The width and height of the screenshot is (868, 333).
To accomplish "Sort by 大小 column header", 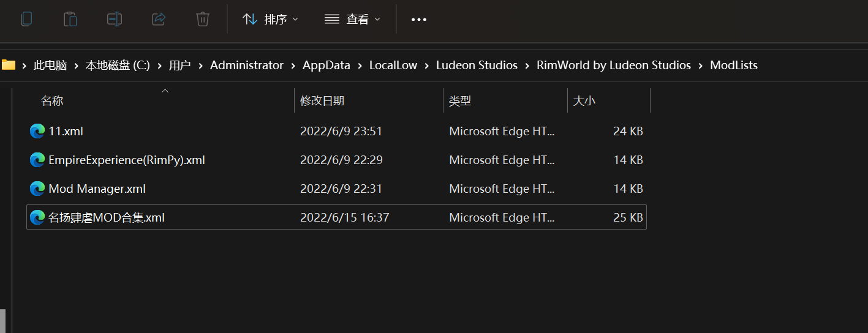I will [584, 101].
